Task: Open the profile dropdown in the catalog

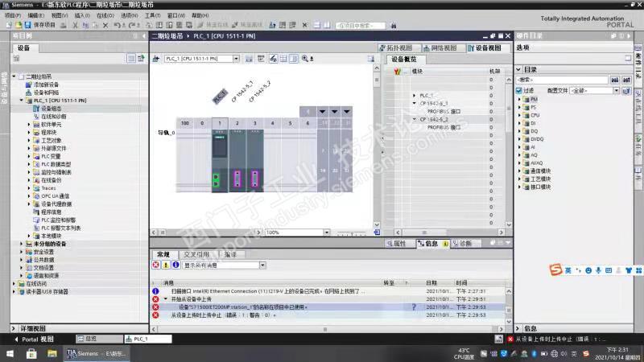Action: point(616,90)
